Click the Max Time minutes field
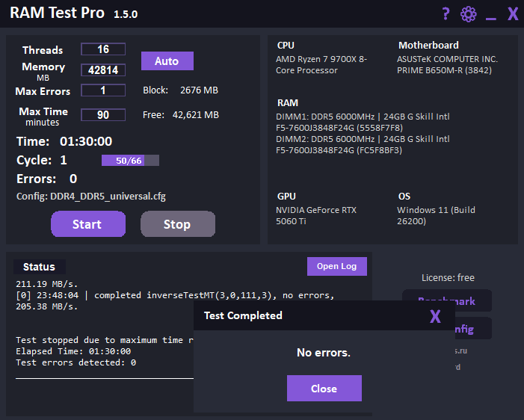Screen dimensions: 524x420 tap(103, 114)
